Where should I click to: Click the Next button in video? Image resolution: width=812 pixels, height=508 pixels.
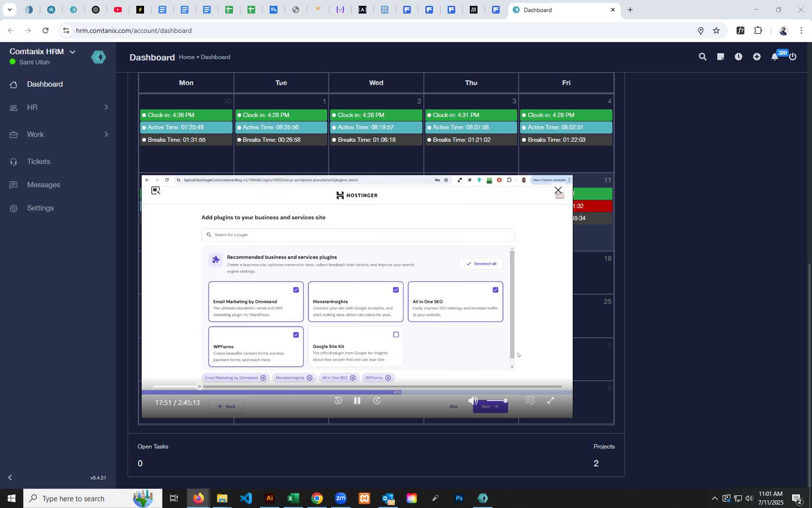490,407
